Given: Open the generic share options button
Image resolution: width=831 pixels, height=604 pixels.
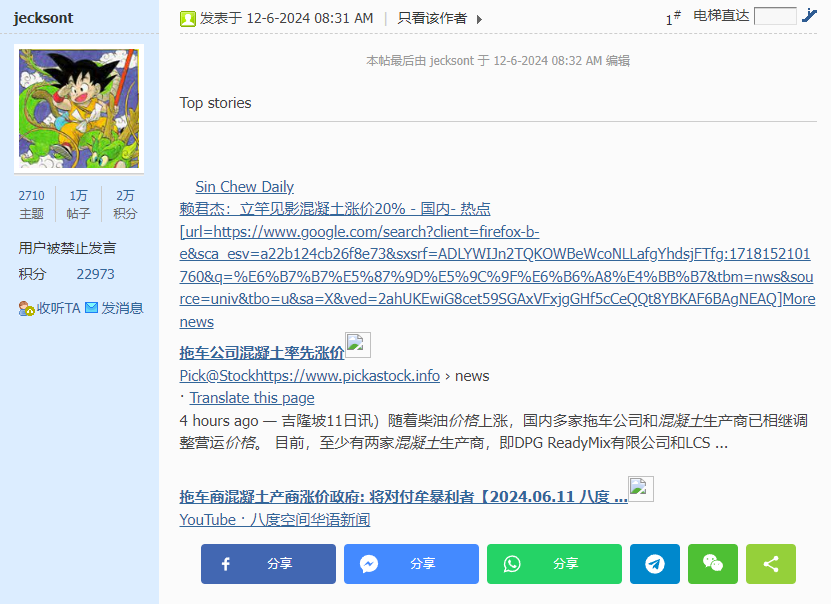Looking at the screenshot, I should point(771,564).
